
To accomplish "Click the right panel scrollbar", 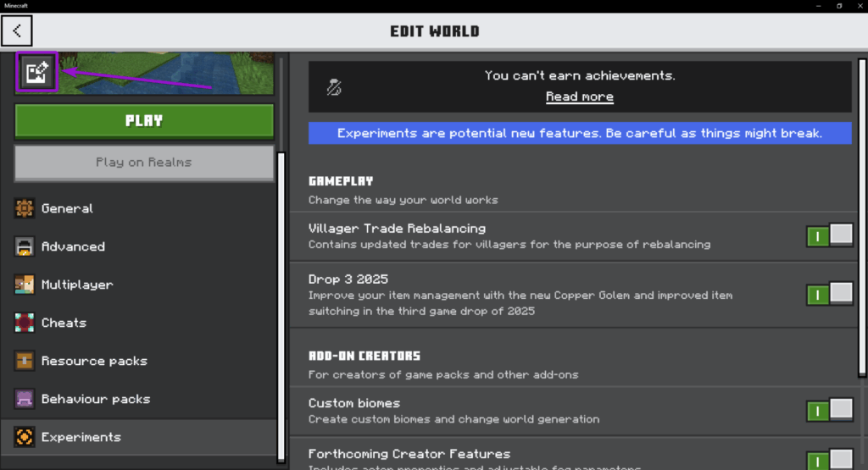I will point(862,218).
